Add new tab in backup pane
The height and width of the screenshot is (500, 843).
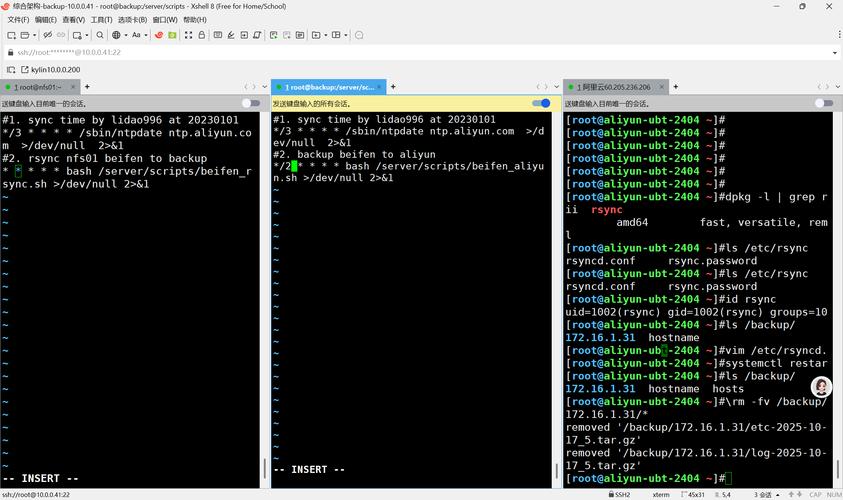[393, 87]
